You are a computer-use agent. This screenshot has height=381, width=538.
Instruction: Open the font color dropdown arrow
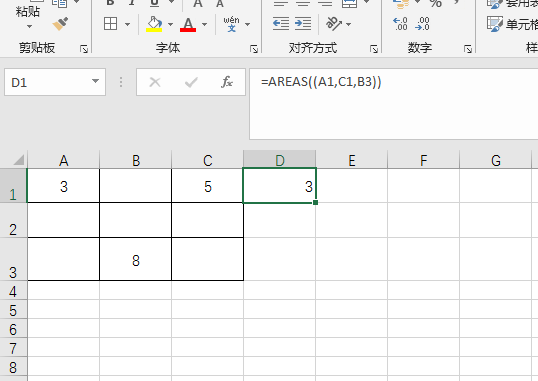[204, 24]
